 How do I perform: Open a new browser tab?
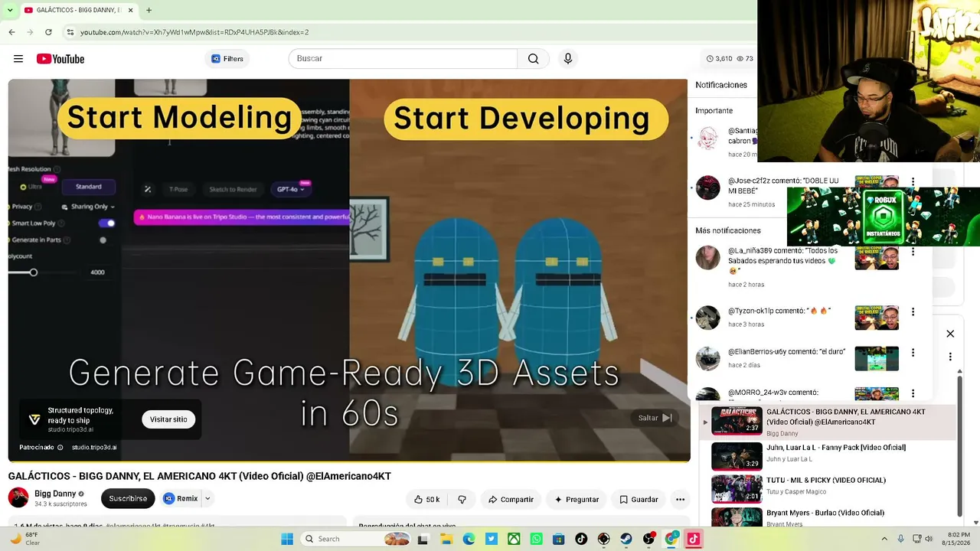149,10
